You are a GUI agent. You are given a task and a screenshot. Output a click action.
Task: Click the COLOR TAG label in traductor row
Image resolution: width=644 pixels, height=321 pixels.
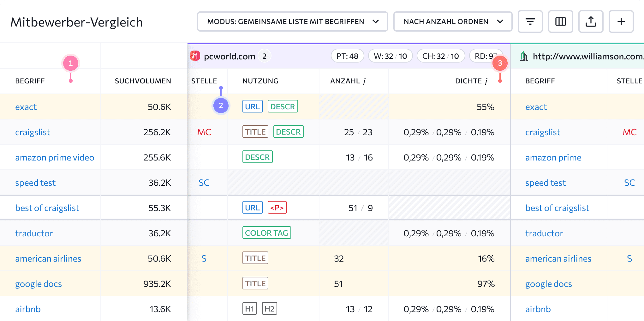(x=266, y=233)
